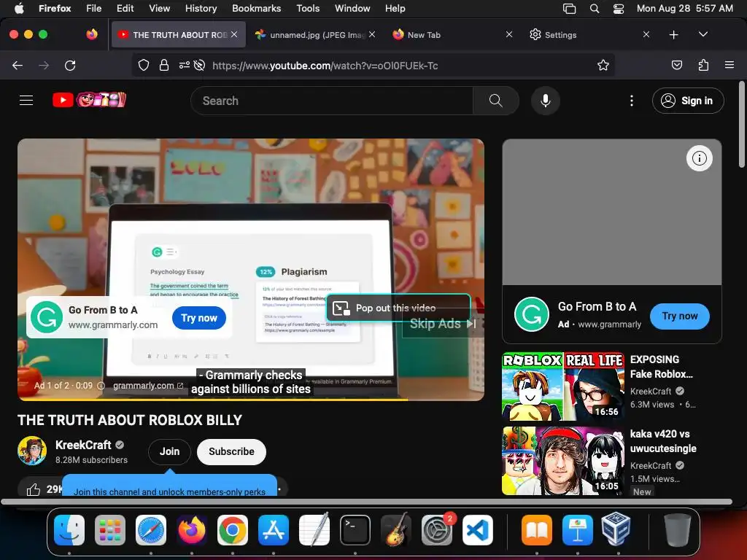Open Firefox application menu

click(x=729, y=65)
